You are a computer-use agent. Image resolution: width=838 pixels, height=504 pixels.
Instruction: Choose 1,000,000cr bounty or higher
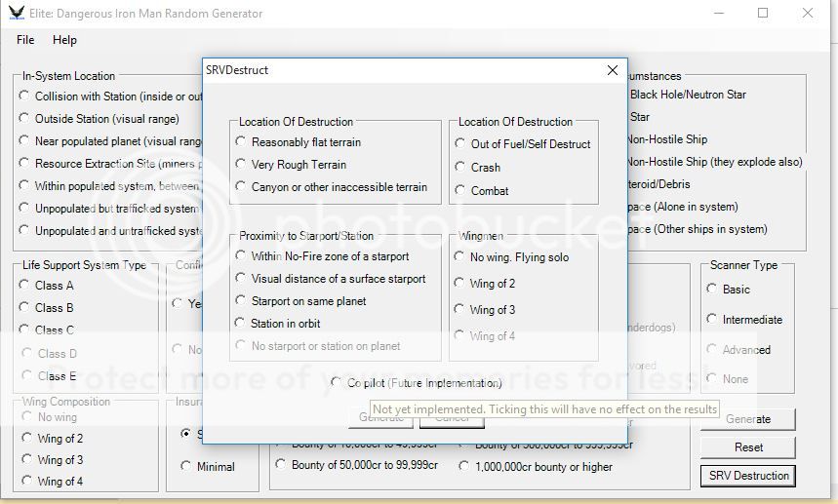[x=536, y=467]
